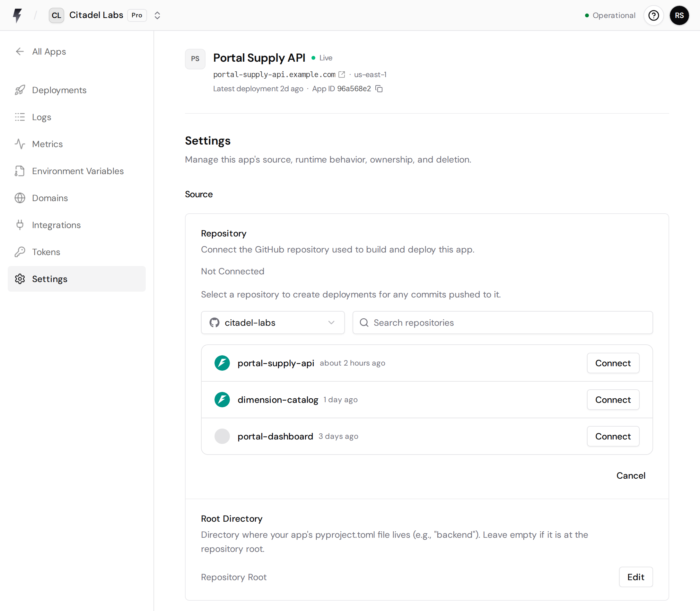Click the 'us-east-1' region text
This screenshot has height=611, width=700.
370,74
